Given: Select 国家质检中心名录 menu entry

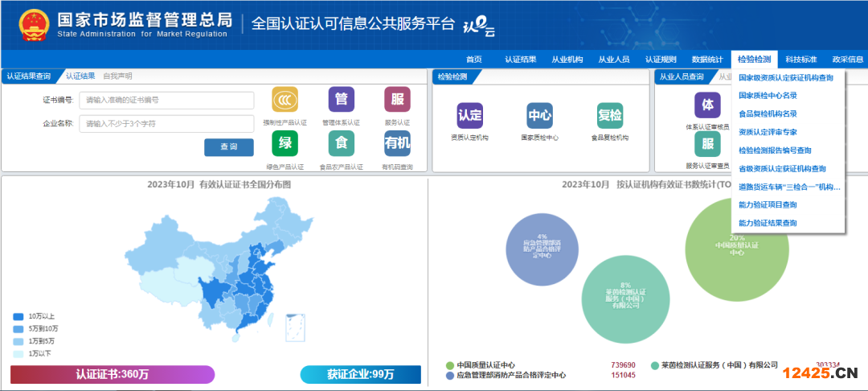Looking at the screenshot, I should pos(768,96).
